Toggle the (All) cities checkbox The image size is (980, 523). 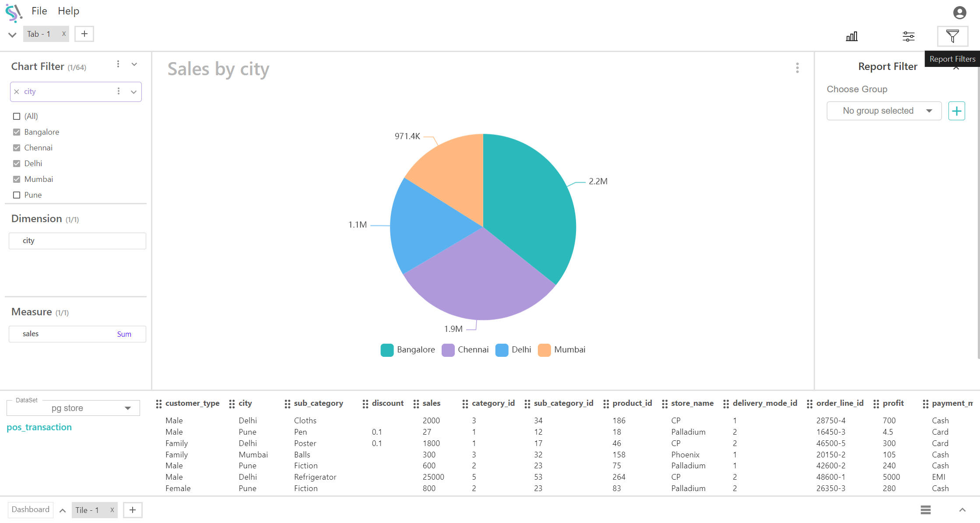(17, 116)
